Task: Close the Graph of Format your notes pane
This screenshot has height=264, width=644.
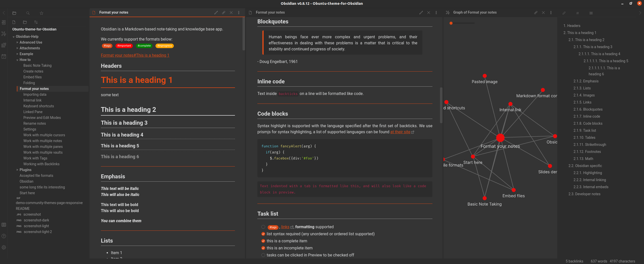Action: click(x=543, y=13)
